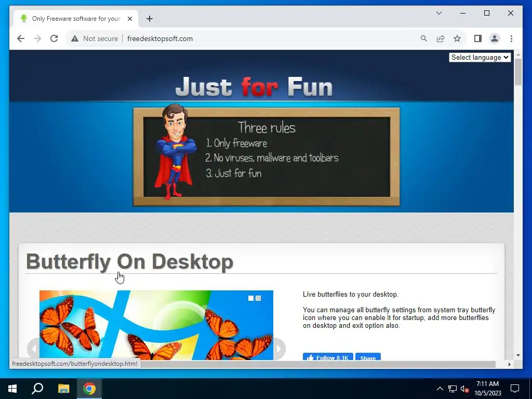Reload the freedesktopsoft.com page
This screenshot has width=532, height=399.
pyautogui.click(x=54, y=38)
